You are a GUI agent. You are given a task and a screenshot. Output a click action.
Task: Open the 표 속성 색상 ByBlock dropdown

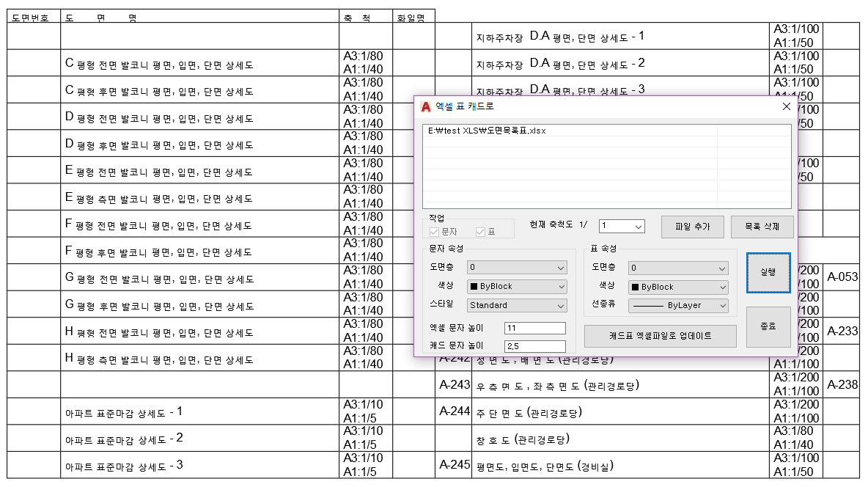679,287
